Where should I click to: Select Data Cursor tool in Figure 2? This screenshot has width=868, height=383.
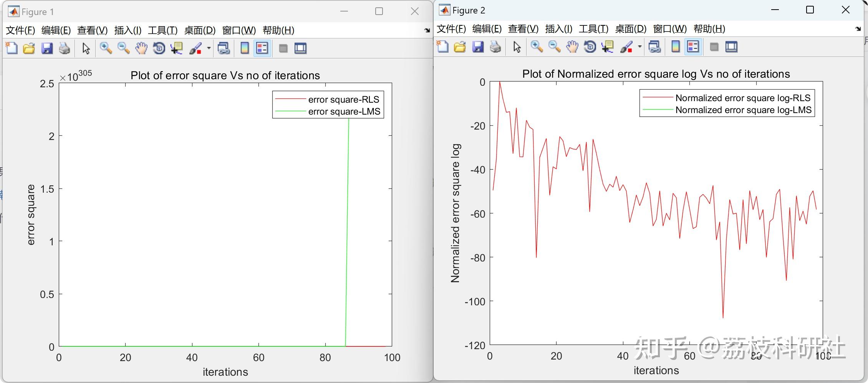pyautogui.click(x=608, y=47)
